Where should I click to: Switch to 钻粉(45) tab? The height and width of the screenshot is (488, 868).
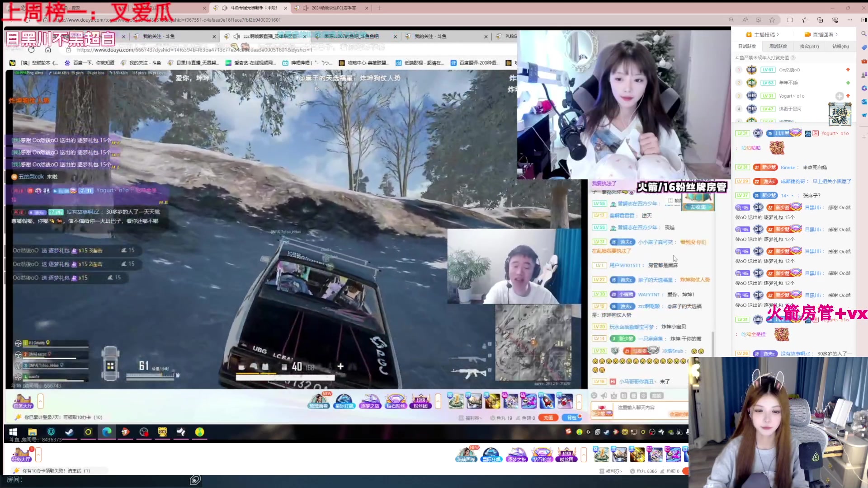(840, 46)
